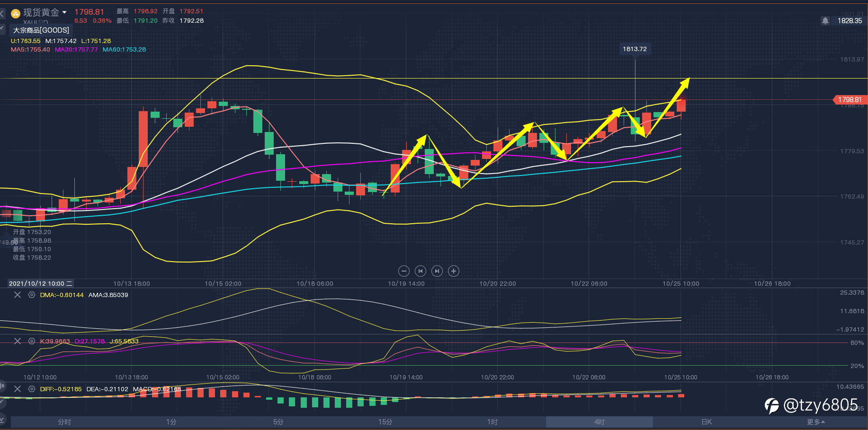Click the 0.36% change percentage

point(102,21)
